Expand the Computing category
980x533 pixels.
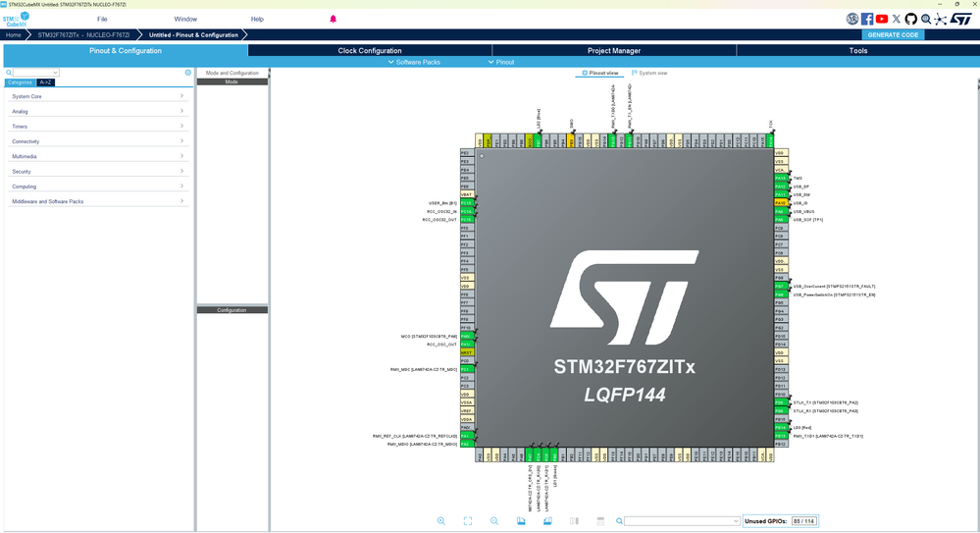click(x=97, y=187)
